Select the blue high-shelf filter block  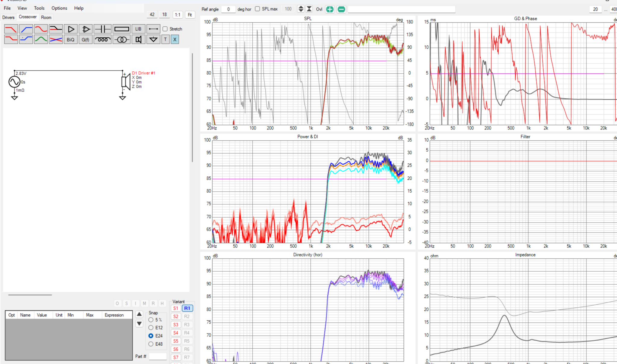coord(26,39)
